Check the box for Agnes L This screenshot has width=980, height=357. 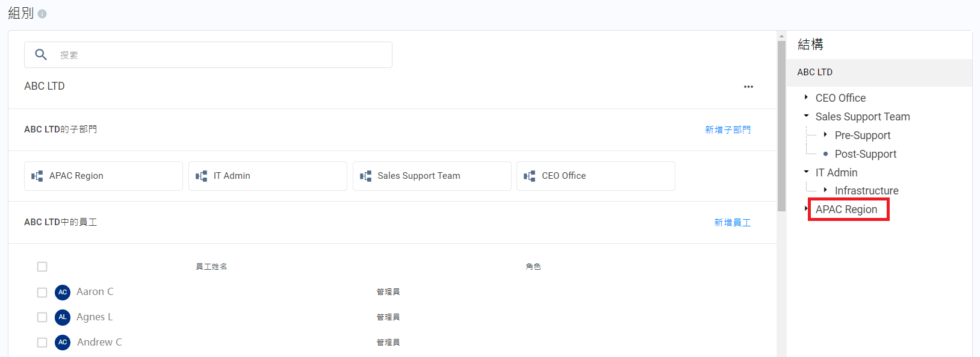point(42,317)
